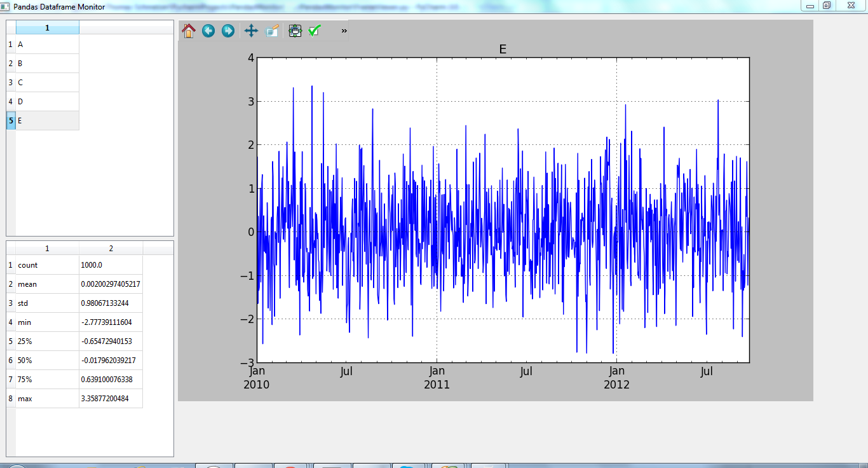Select 50% value -0.017962039217
This screenshot has width=868, height=468.
tap(111, 361)
